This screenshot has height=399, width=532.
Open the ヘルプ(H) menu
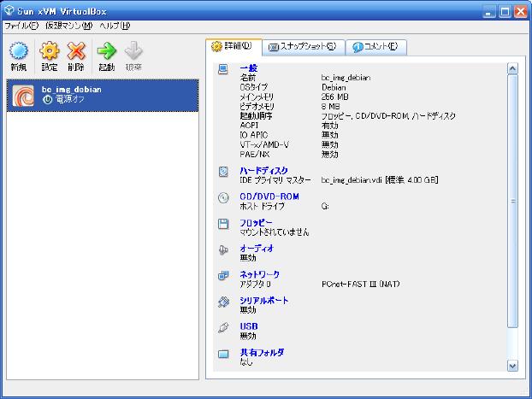(x=115, y=26)
